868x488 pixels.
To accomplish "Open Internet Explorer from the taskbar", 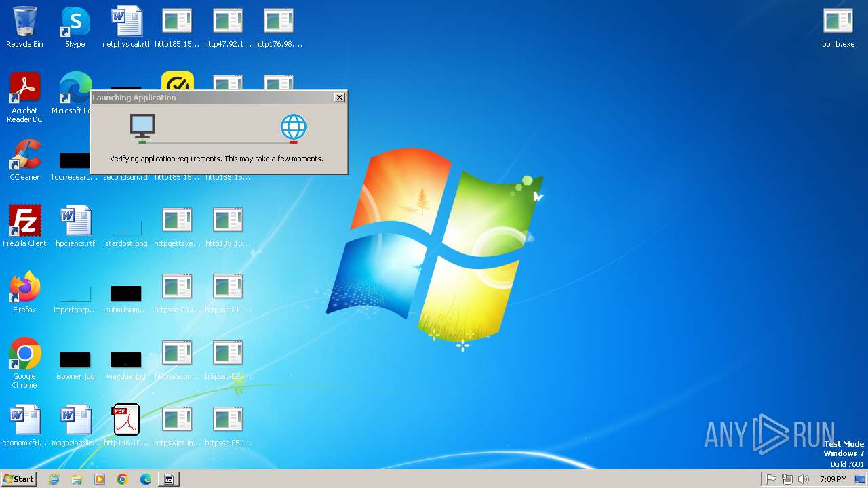I will click(54, 479).
